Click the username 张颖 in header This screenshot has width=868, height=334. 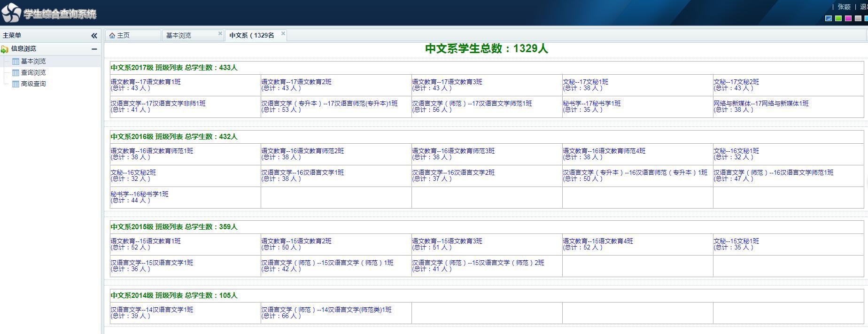pyautogui.click(x=844, y=7)
